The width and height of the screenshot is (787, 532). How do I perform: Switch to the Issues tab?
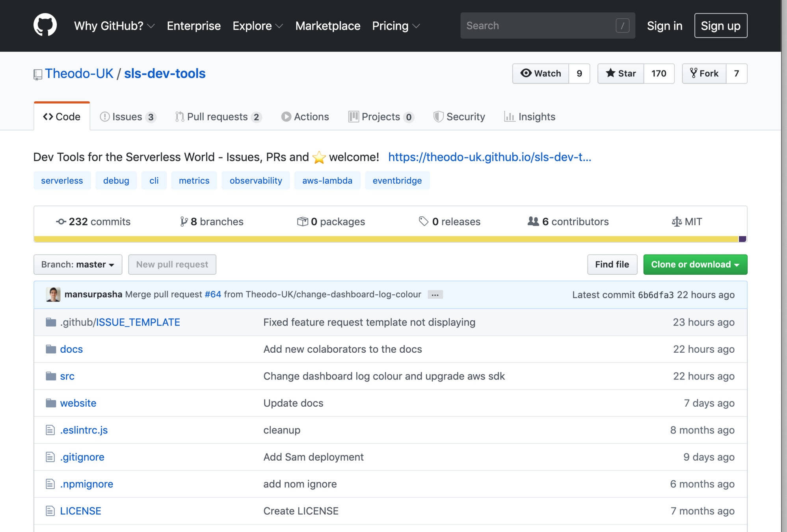[x=127, y=117]
